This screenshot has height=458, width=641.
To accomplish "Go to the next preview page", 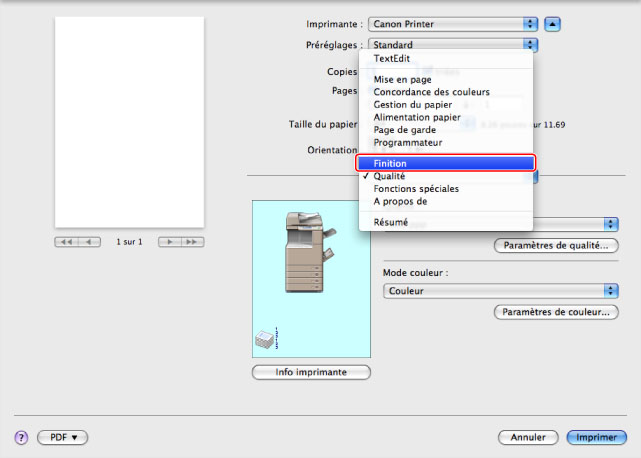I will coord(169,242).
